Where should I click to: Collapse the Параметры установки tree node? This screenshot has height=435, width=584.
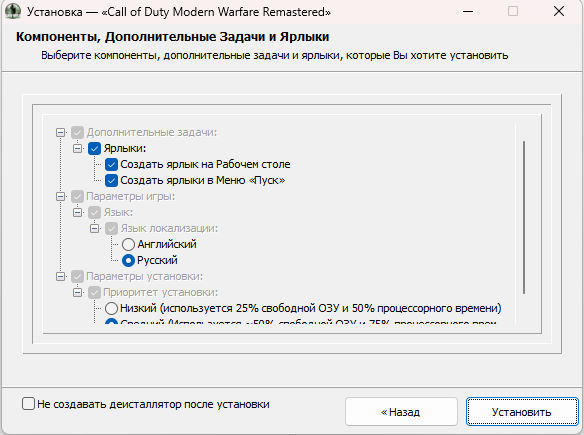pos(60,277)
